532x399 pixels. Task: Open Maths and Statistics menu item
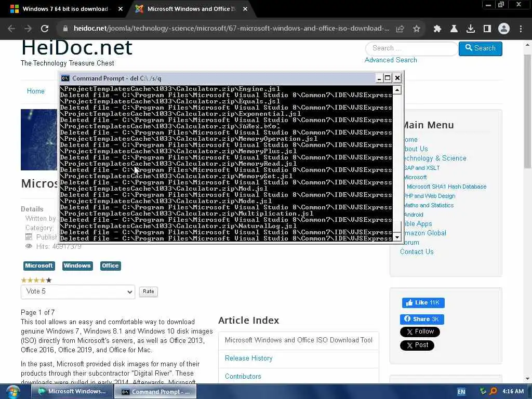[429, 205]
